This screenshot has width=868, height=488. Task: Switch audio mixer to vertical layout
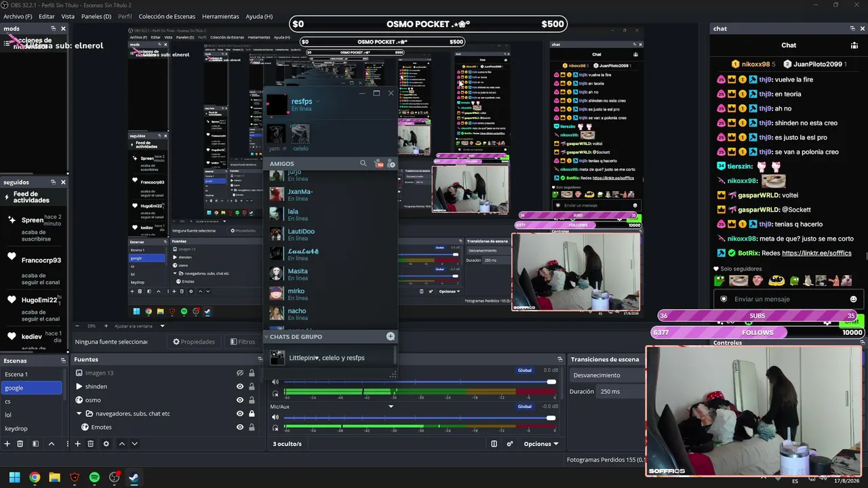(x=494, y=444)
